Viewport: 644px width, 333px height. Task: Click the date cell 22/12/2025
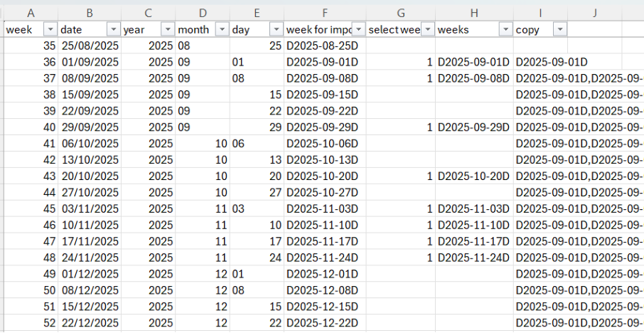click(89, 322)
